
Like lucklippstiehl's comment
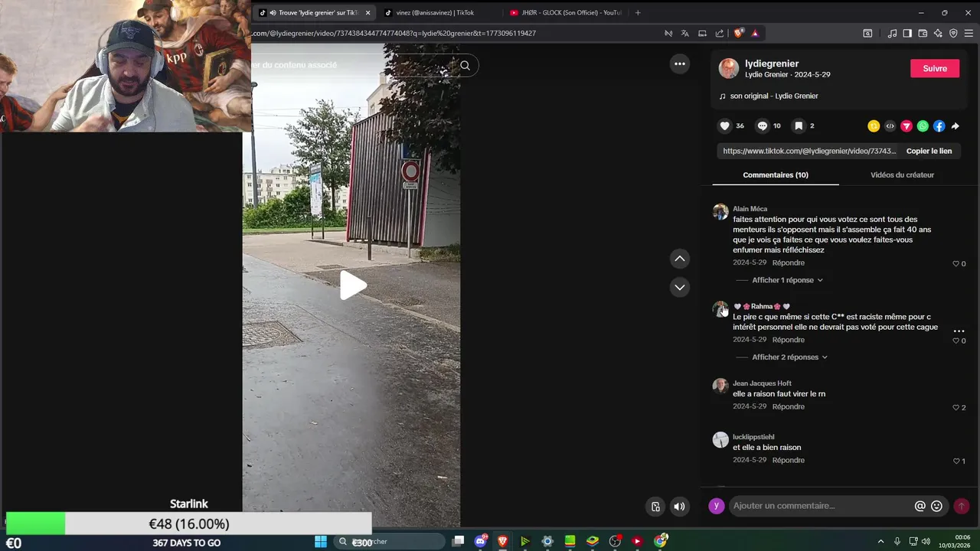(955, 461)
